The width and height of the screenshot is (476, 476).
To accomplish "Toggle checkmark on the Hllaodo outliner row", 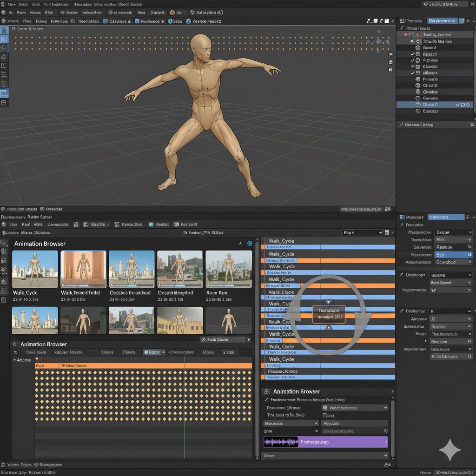I will tap(412, 73).
